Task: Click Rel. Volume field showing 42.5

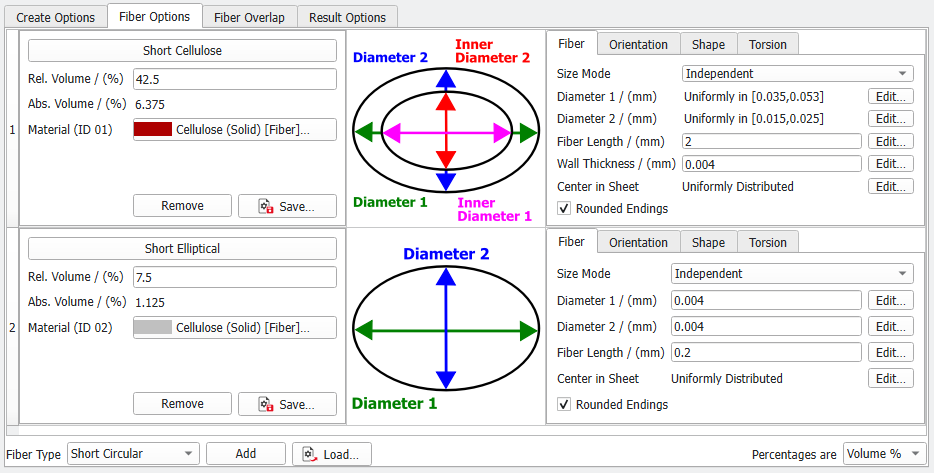Action: tap(235, 79)
